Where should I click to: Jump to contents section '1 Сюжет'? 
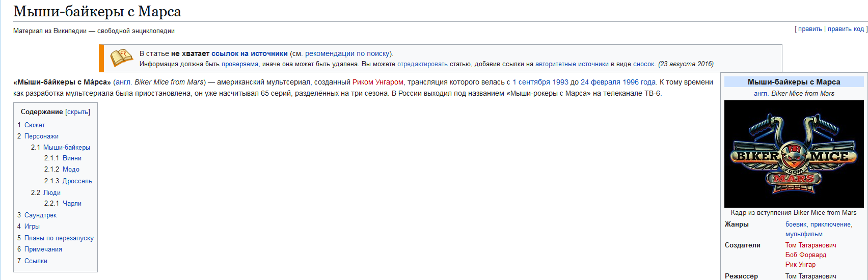pos(31,125)
